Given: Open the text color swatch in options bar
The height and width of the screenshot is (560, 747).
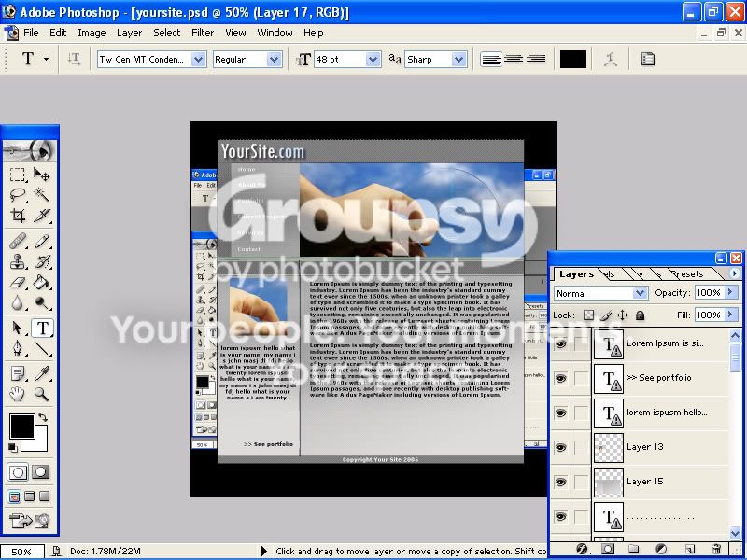Looking at the screenshot, I should 572,60.
